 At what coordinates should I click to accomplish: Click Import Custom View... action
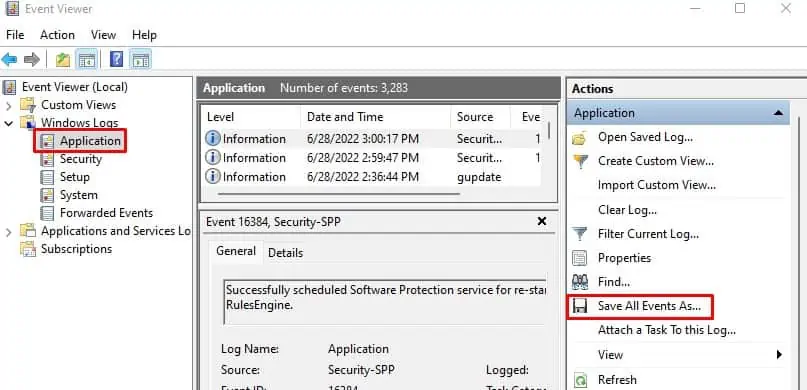click(x=657, y=185)
